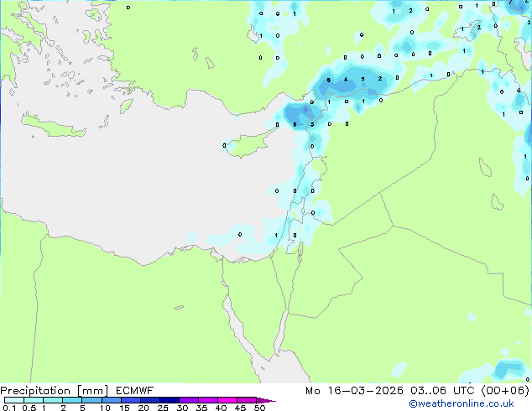Click the precipitation value "4" on map
Viewport: 532px width, 411px height.
(x=346, y=80)
